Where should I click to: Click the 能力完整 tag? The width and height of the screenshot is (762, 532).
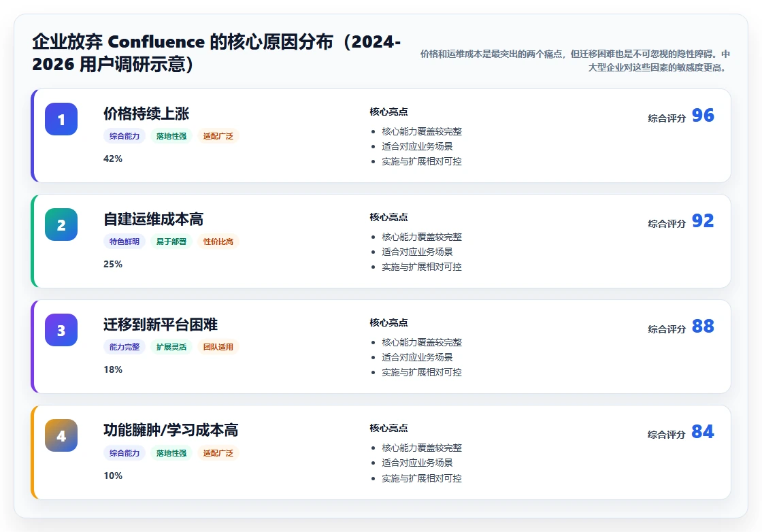[125, 347]
